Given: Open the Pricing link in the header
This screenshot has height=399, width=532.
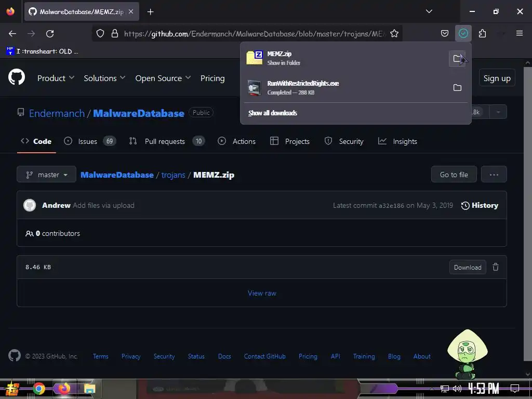Looking at the screenshot, I should click(x=212, y=78).
